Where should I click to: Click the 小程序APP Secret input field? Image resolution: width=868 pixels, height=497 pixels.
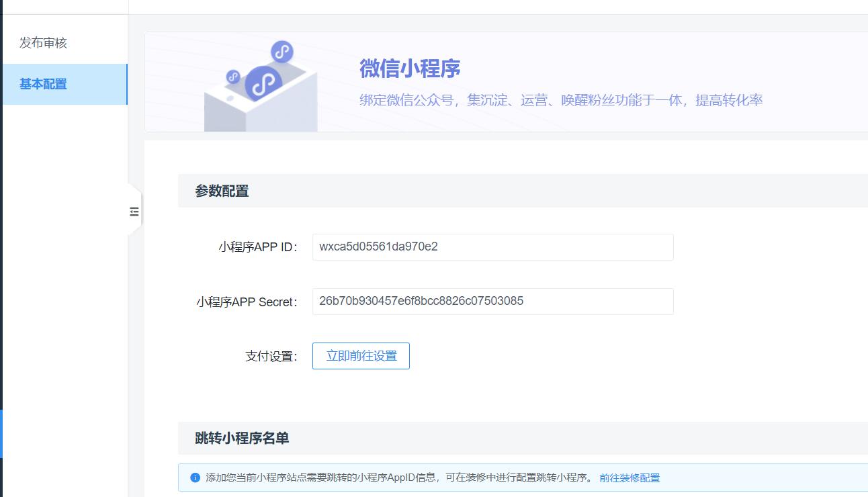[492, 302]
